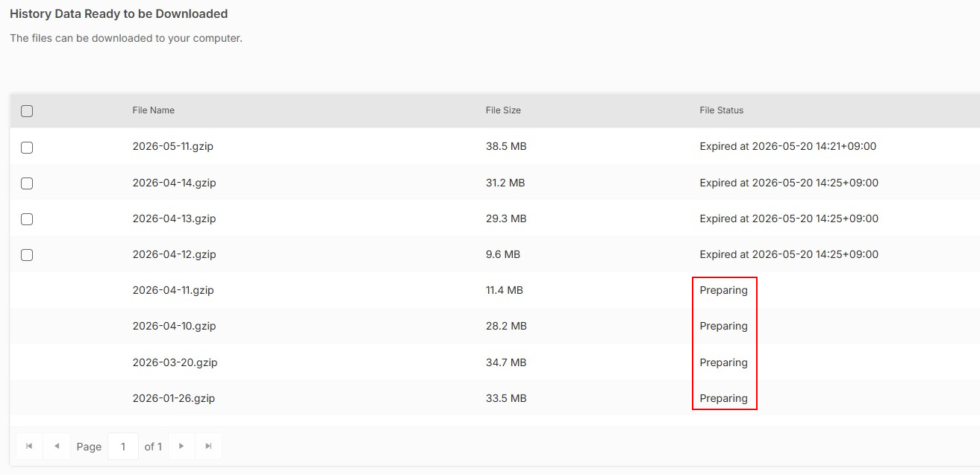Select file name 2026-01-26.gzip

pyautogui.click(x=174, y=398)
